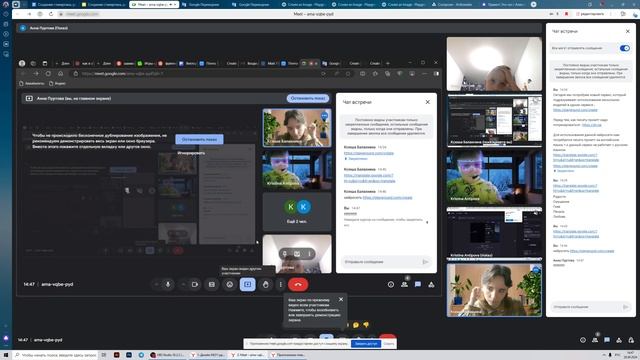Show participants list in inner Meet window
This screenshot has width=640, height=360.
(x=404, y=284)
